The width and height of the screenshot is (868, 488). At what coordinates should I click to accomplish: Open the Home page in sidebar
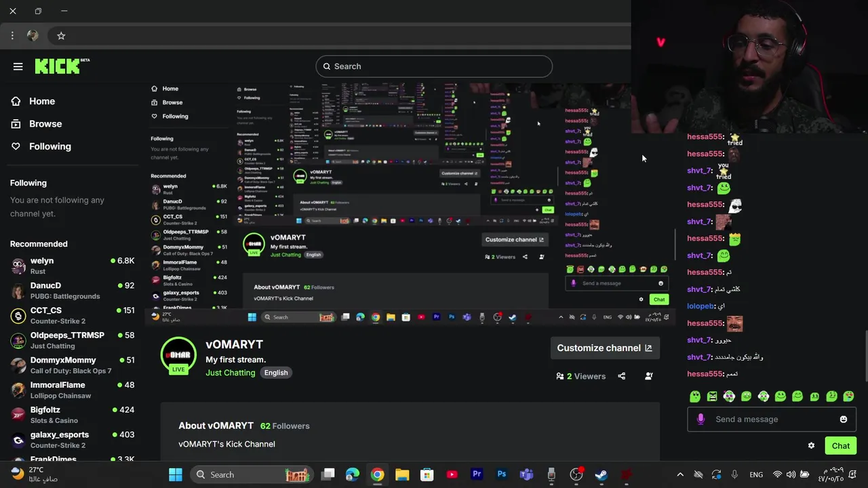[x=41, y=101]
